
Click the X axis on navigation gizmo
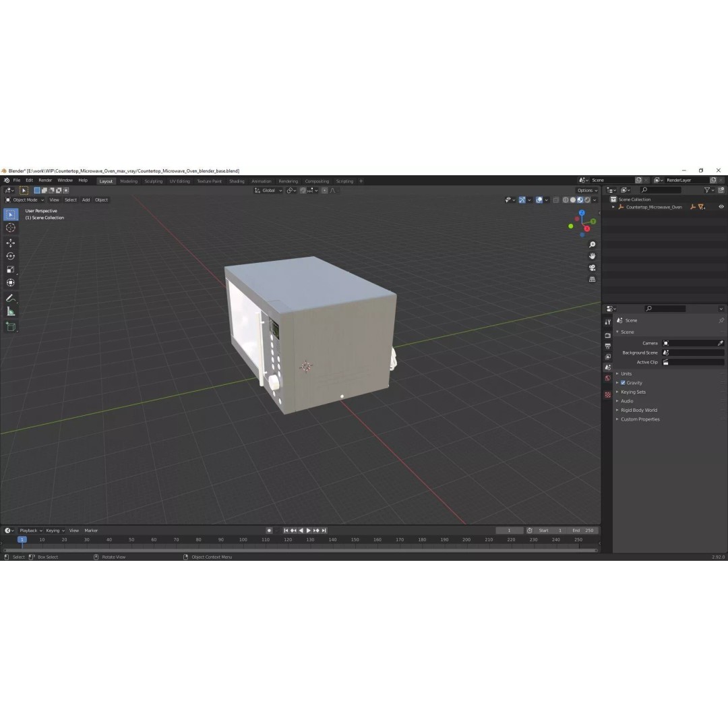pos(587,229)
